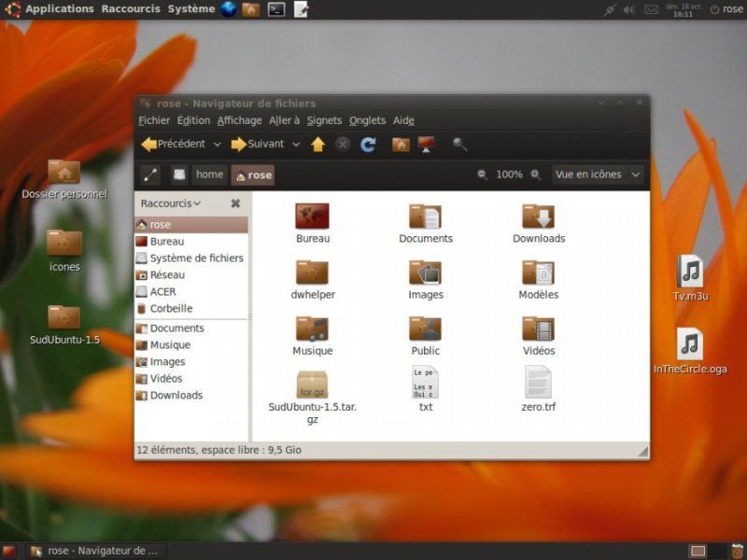Click the Home folder toolbar icon
This screenshot has height=560, width=747.
pos(401,145)
